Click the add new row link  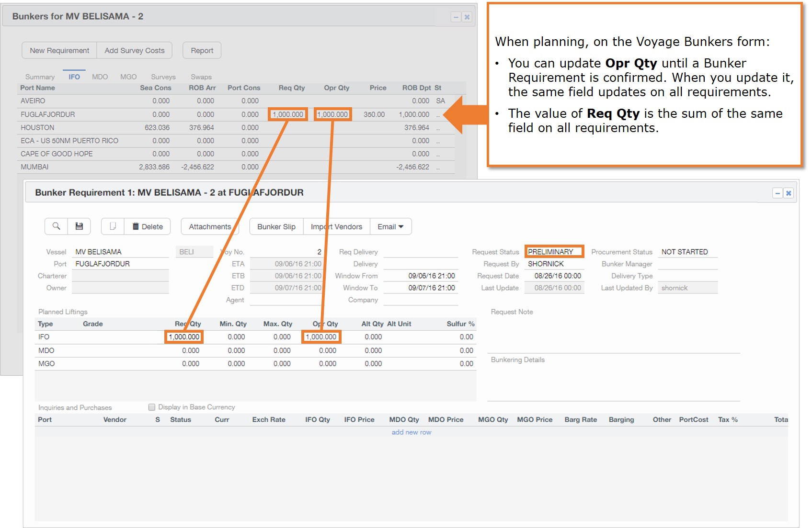411,432
